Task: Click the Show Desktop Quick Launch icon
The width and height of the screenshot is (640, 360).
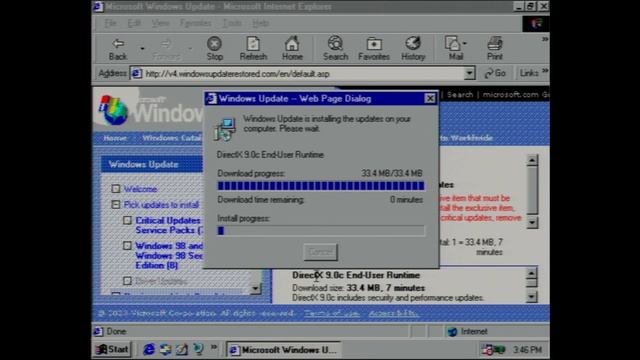Action: point(182,349)
